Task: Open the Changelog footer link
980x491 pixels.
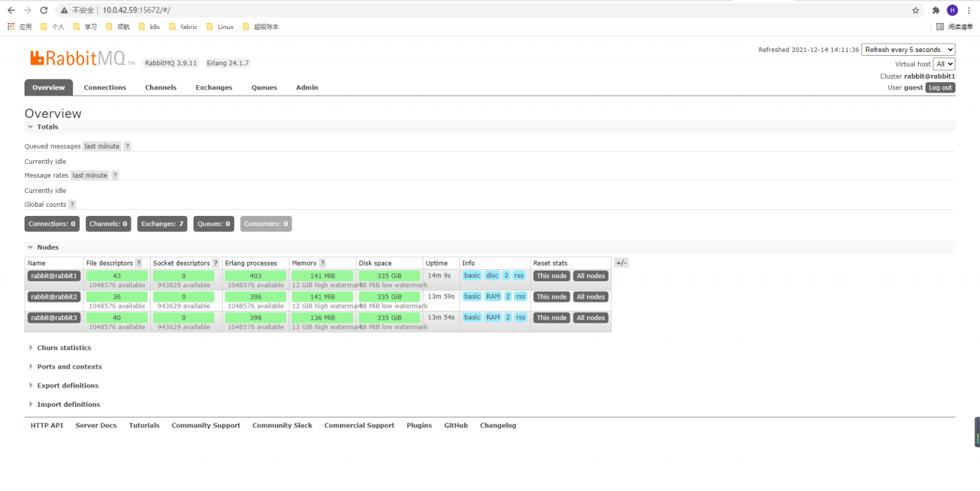Action: 498,425
